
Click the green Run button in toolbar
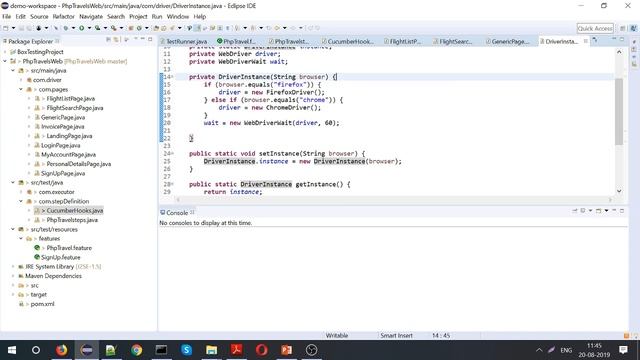pyautogui.click(x=82, y=28)
